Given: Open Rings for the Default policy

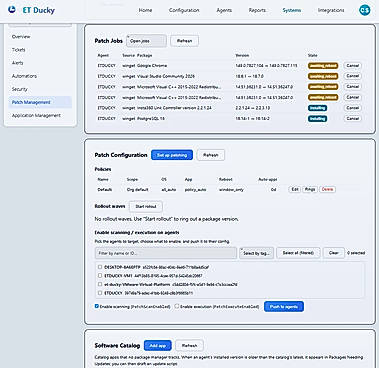Looking at the screenshot, I should [310, 189].
